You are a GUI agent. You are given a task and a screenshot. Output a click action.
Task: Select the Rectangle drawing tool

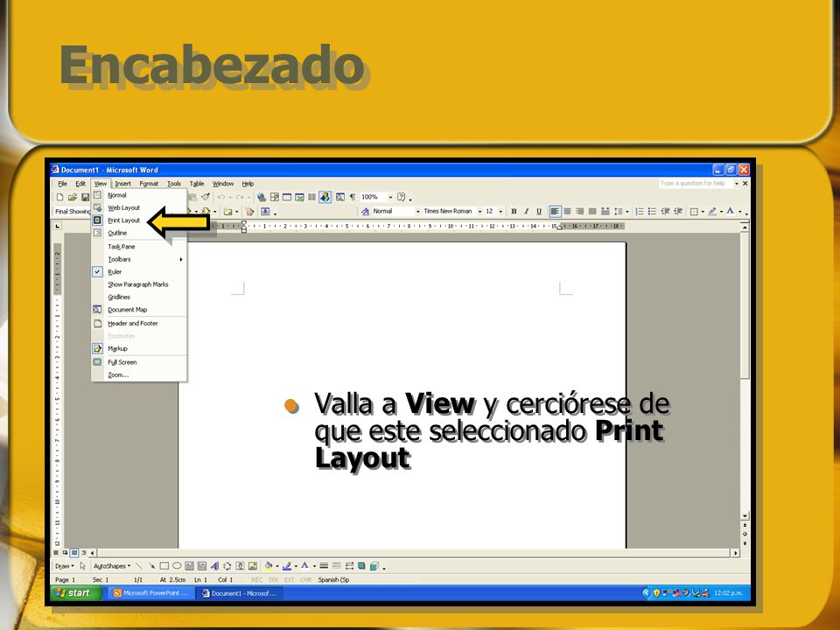164,566
